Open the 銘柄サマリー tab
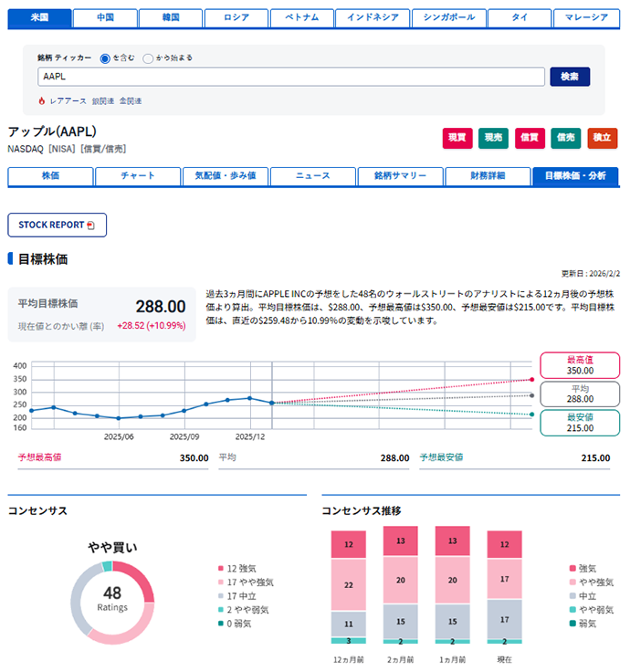 (400, 176)
